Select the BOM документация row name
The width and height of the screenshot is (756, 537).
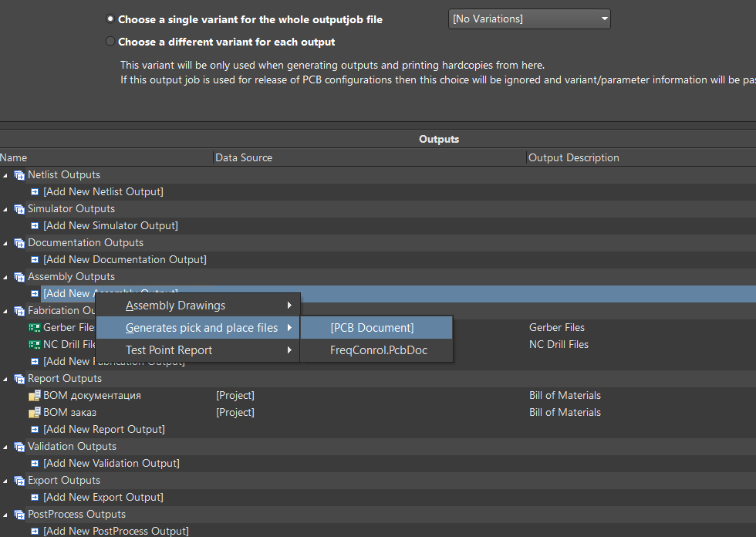point(92,396)
